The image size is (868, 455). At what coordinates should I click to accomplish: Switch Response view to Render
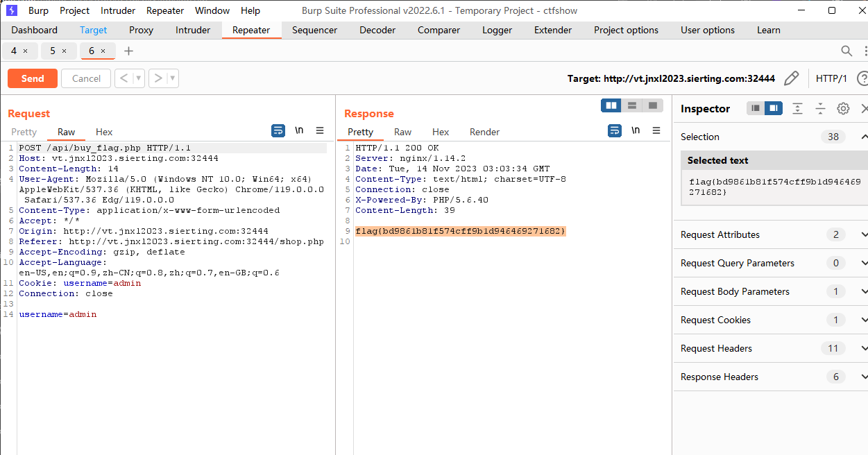(x=485, y=132)
